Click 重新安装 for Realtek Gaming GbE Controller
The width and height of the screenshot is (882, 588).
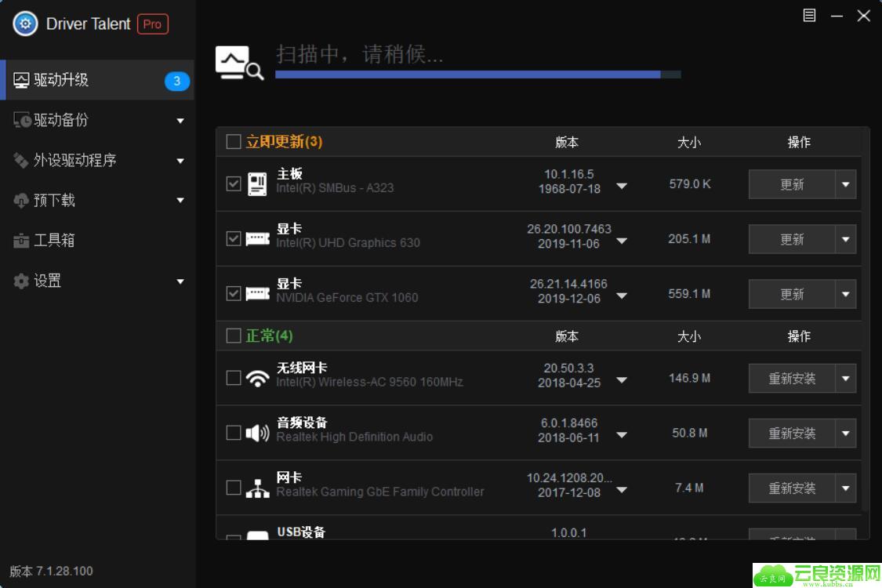pos(792,488)
